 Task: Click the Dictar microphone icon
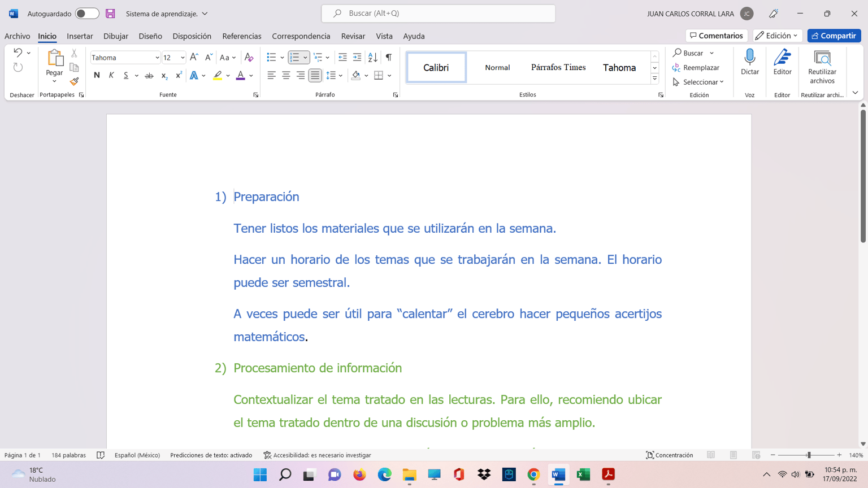click(x=750, y=57)
